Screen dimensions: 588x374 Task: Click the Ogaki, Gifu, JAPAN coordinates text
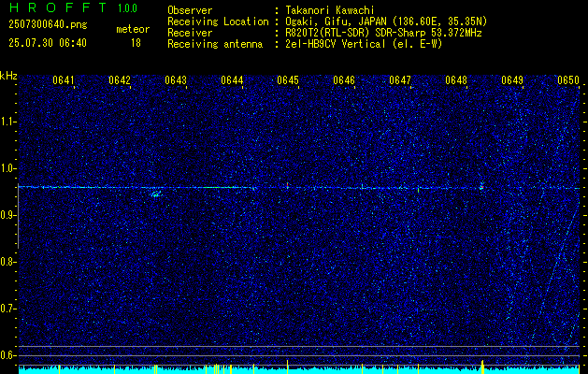386,22
